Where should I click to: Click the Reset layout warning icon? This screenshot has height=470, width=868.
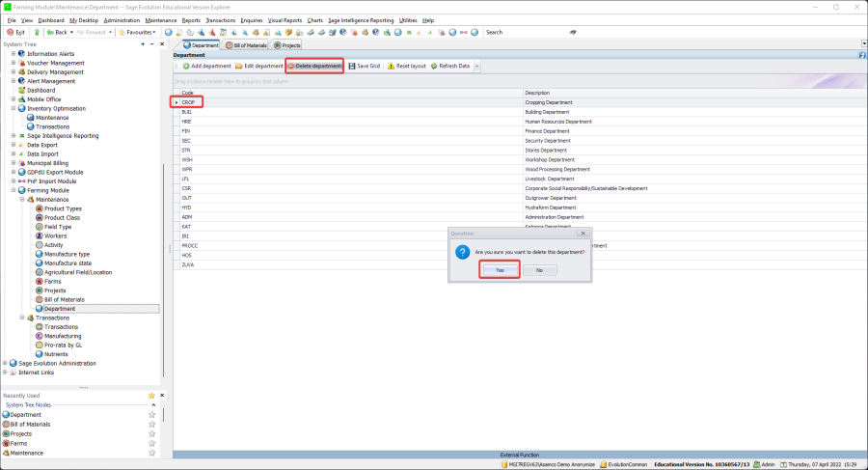pos(391,66)
